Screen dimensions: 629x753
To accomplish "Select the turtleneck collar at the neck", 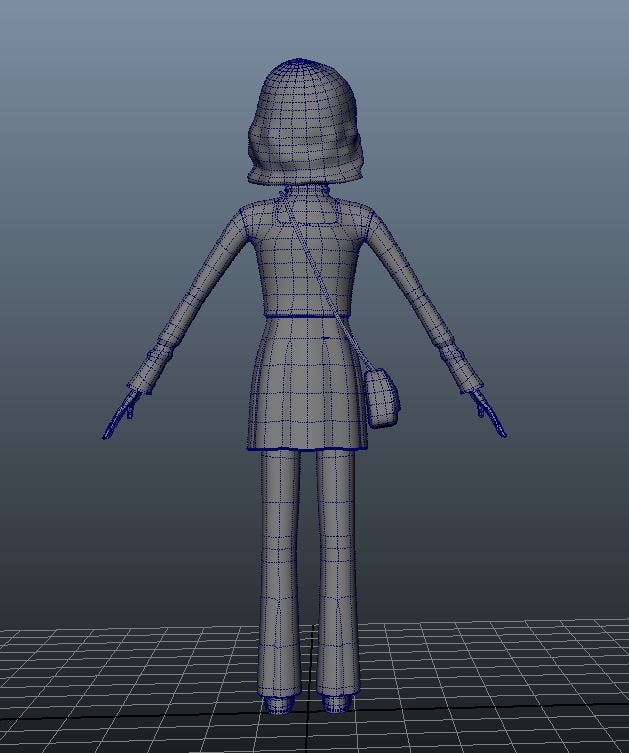I will [x=306, y=193].
